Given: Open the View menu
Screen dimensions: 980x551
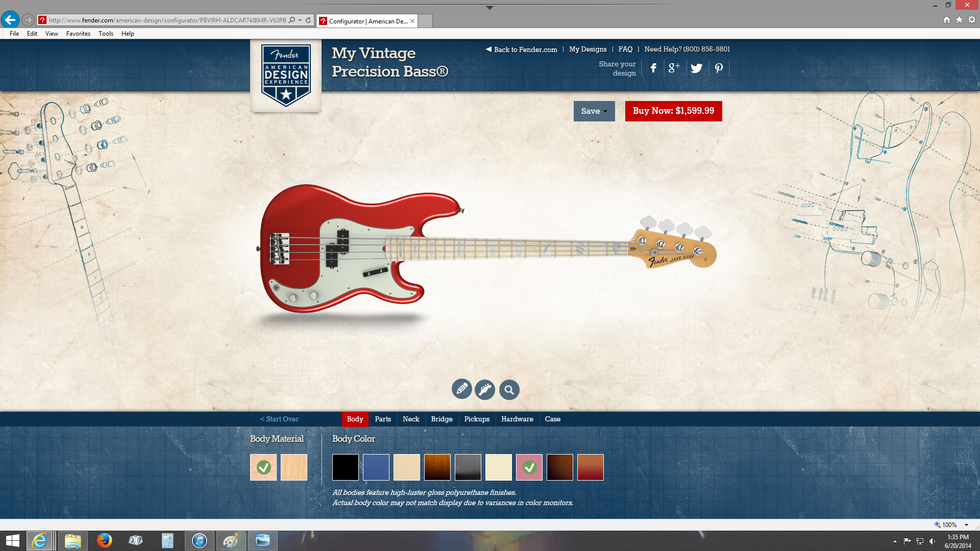Looking at the screenshot, I should coord(52,34).
